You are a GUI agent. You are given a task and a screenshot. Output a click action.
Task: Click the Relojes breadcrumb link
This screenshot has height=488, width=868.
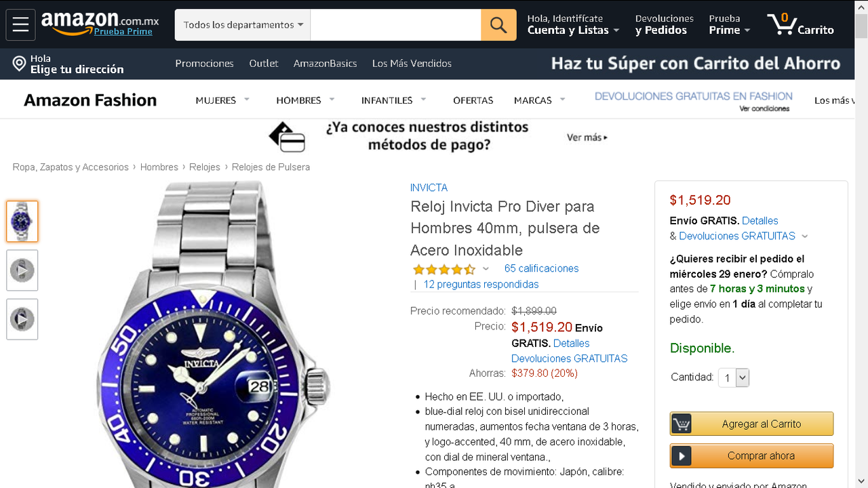205,167
